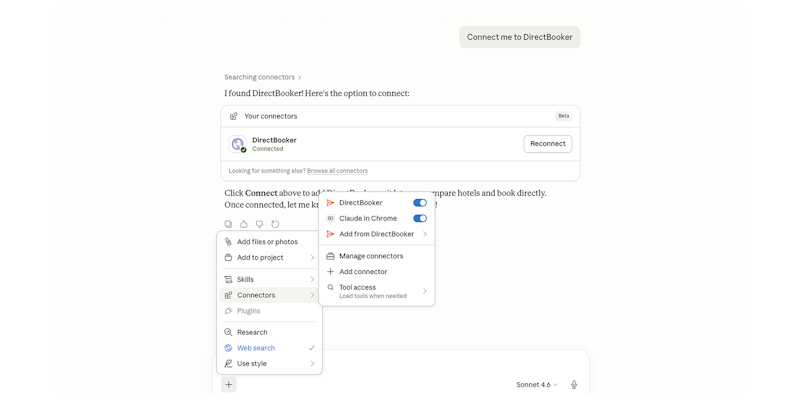Expand the Add from DirectBooker chevron

pyautogui.click(x=424, y=234)
